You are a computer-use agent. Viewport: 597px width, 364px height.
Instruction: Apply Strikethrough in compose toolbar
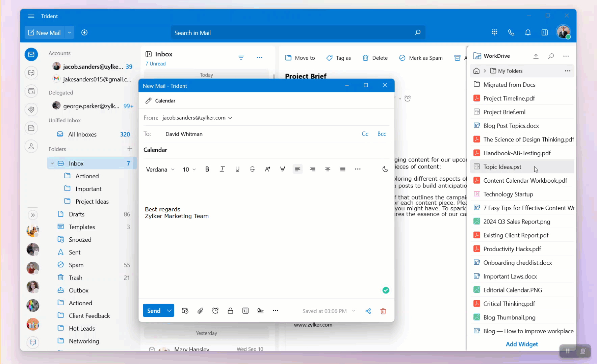[x=252, y=169]
